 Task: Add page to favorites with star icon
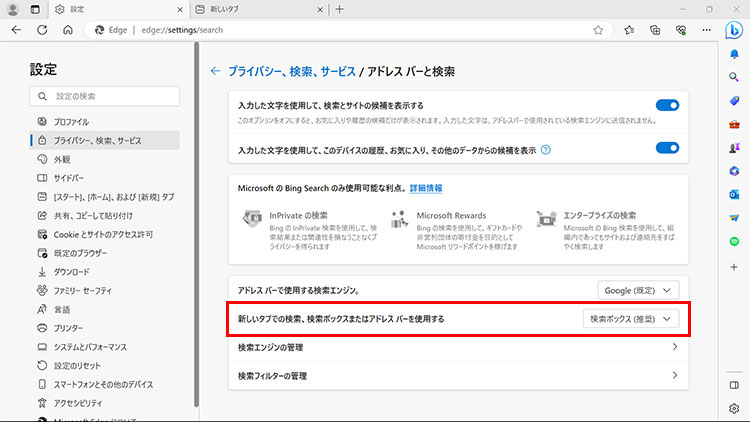tap(598, 30)
